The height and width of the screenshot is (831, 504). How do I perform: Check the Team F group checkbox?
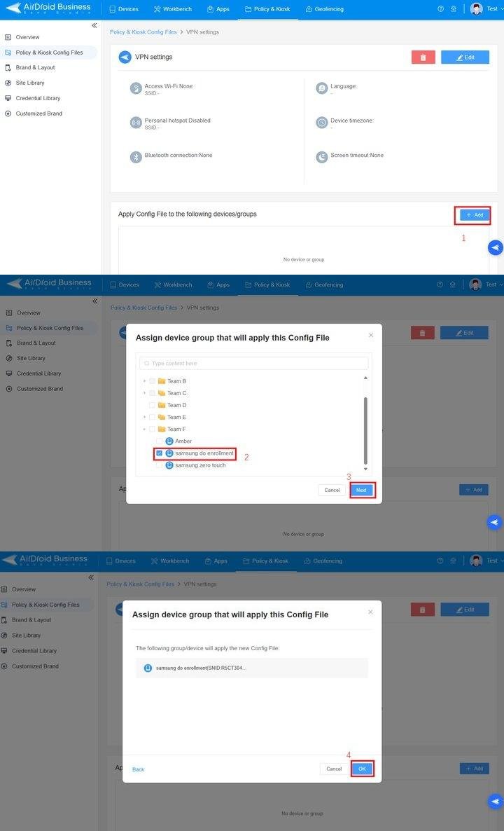pos(153,430)
